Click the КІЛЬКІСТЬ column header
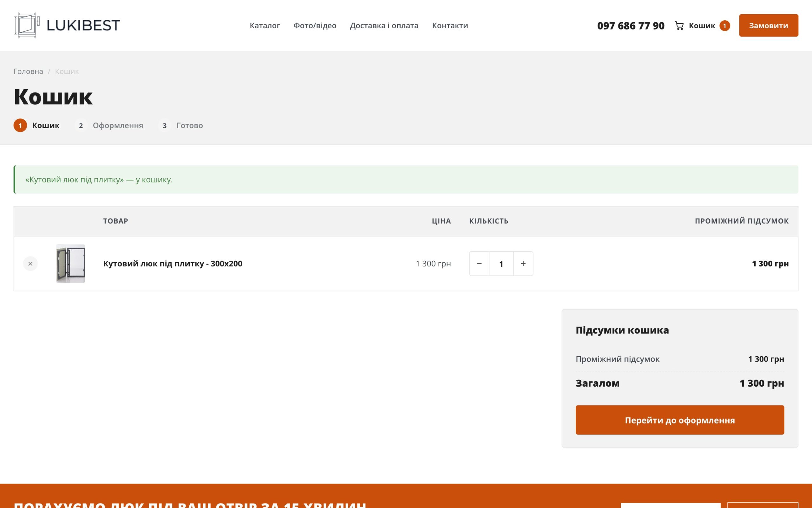812x508 pixels. point(488,221)
